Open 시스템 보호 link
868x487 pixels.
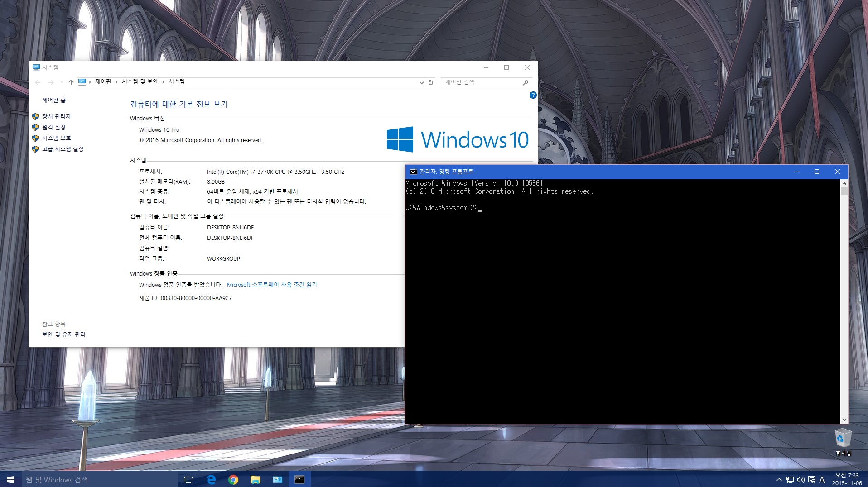coord(57,138)
